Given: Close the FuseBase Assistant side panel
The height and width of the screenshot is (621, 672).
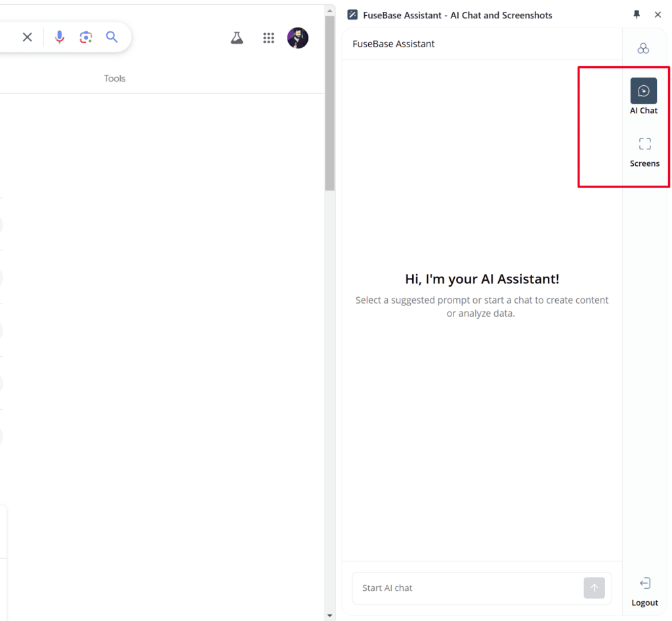Looking at the screenshot, I should (658, 14).
